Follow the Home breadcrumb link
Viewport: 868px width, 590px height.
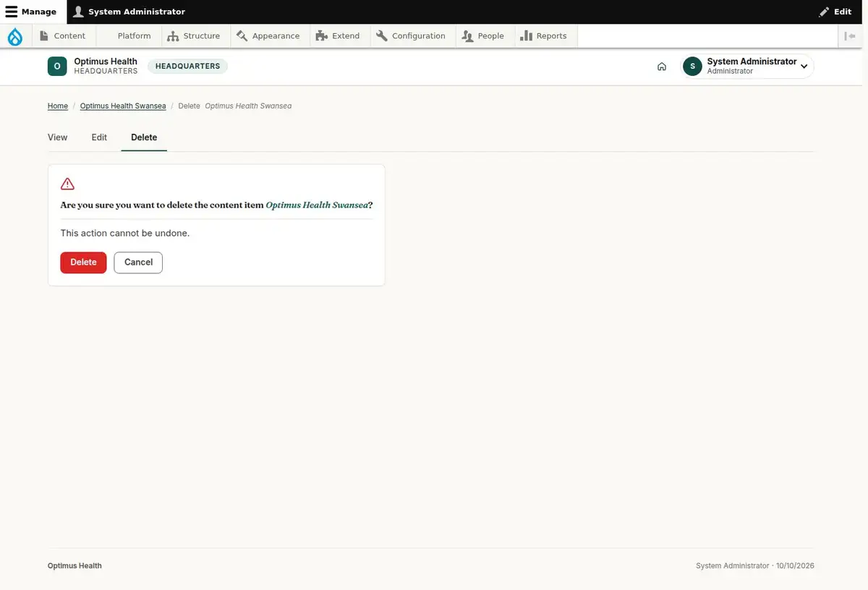point(58,106)
